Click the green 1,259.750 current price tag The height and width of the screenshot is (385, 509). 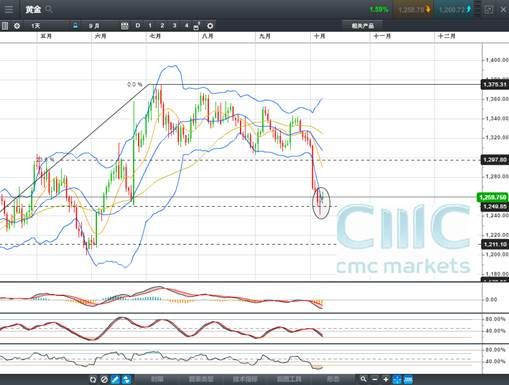[x=493, y=197]
